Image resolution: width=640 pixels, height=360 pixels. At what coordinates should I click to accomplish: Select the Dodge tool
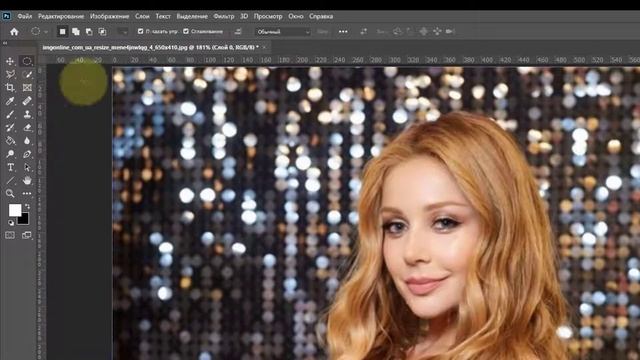pos(10,154)
